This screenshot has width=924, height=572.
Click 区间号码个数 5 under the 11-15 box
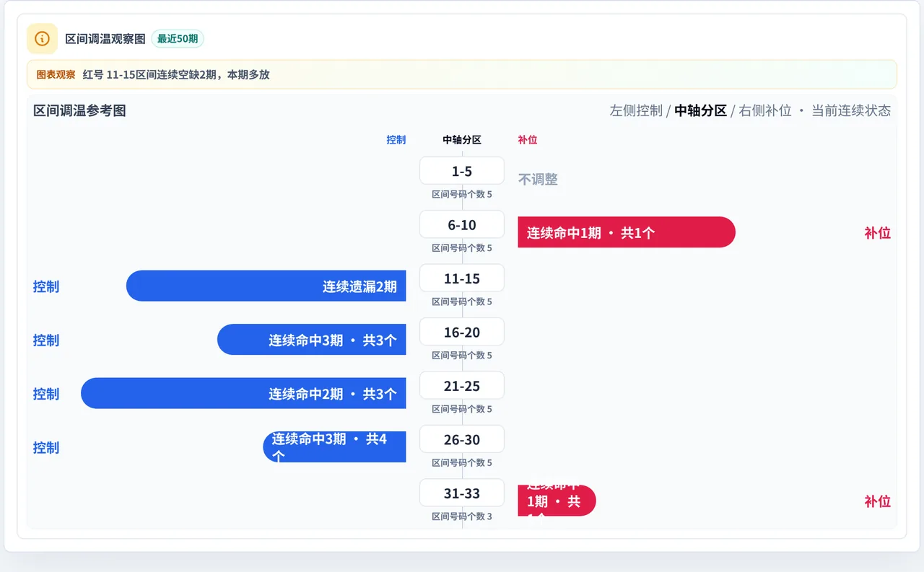coord(462,302)
